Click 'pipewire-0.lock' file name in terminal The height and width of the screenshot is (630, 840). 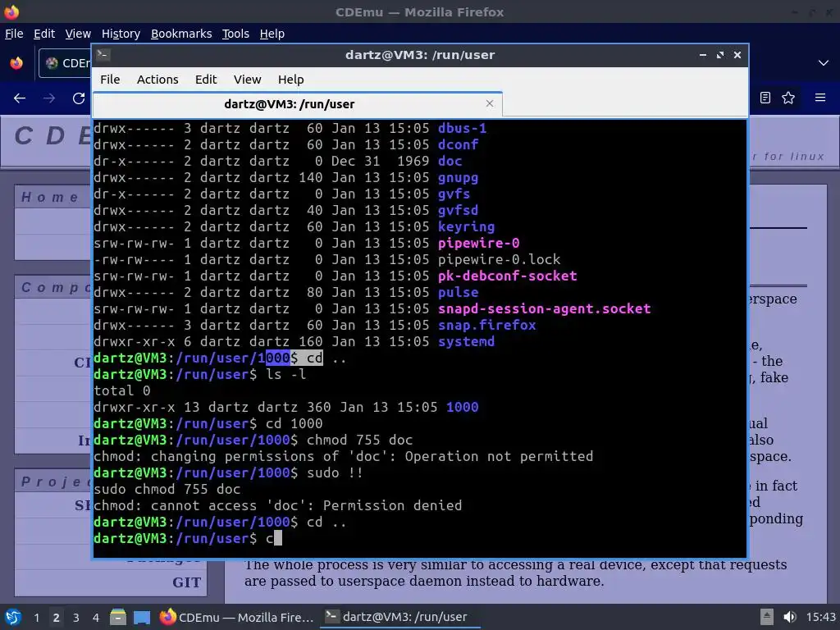499,260
